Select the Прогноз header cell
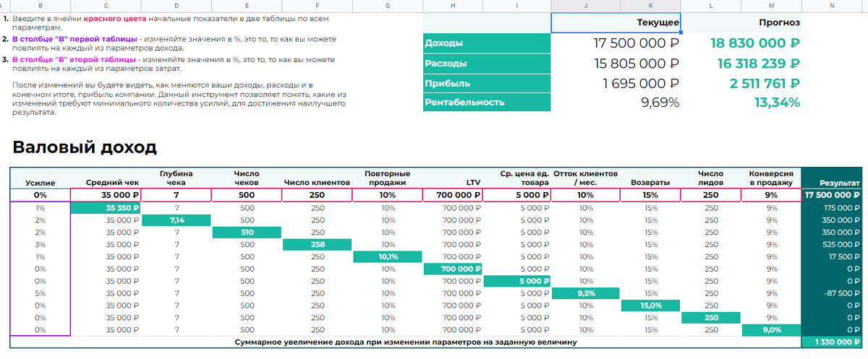This screenshot has width=868, height=359. coord(742,22)
